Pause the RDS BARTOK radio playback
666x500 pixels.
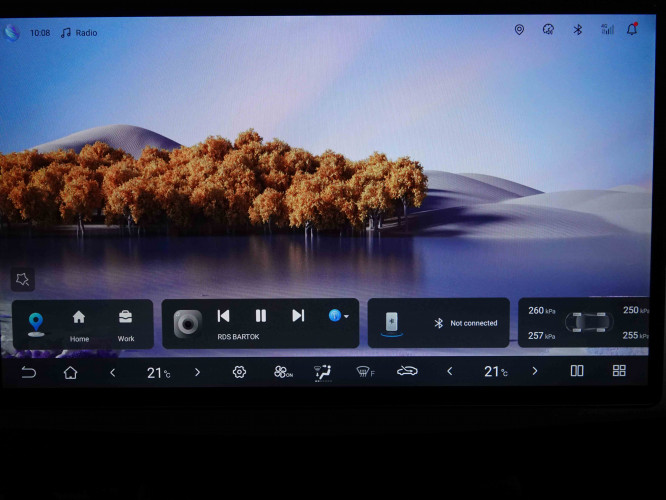click(261, 316)
